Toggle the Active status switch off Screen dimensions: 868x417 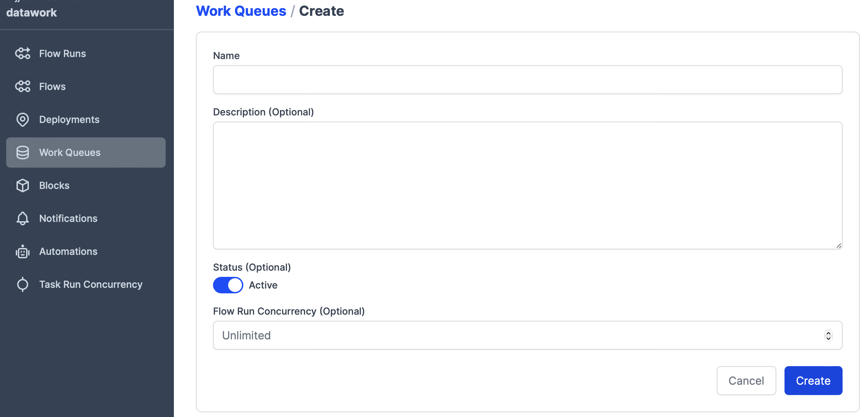pyautogui.click(x=228, y=285)
